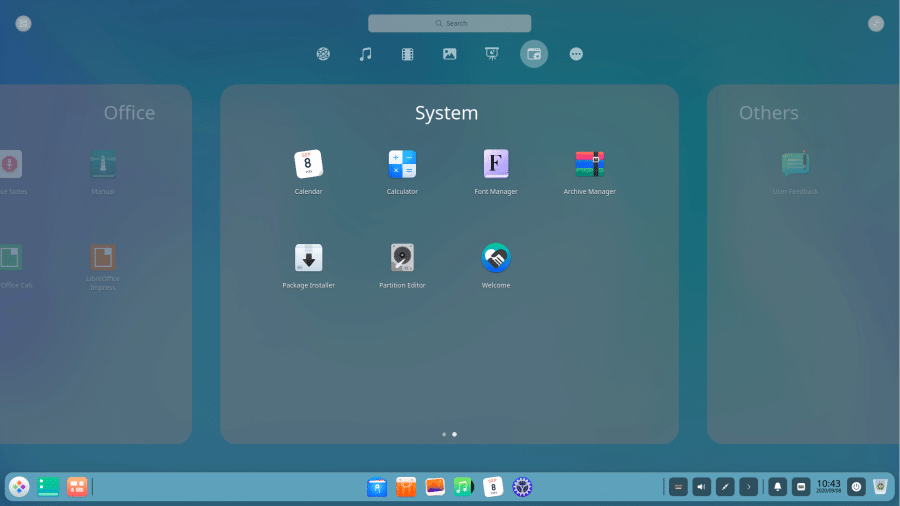This screenshot has height=506, width=900.
Task: Launch Archive Manager
Action: (590, 164)
